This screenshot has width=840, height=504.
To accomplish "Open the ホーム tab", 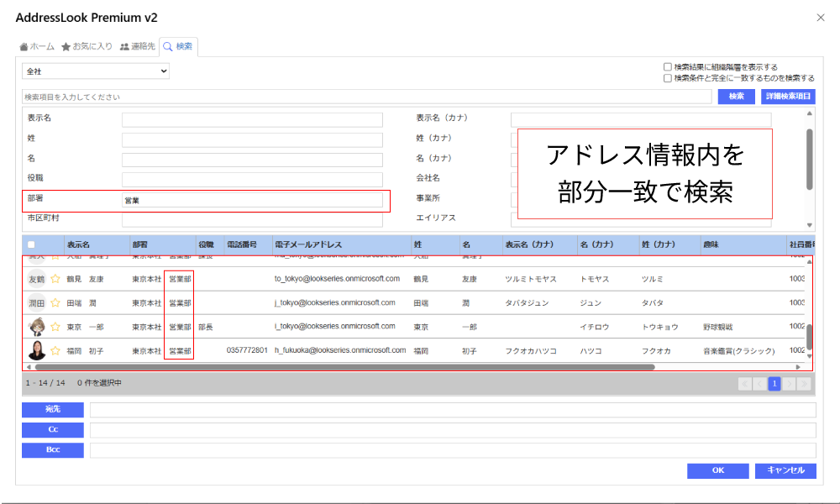I will 37,46.
